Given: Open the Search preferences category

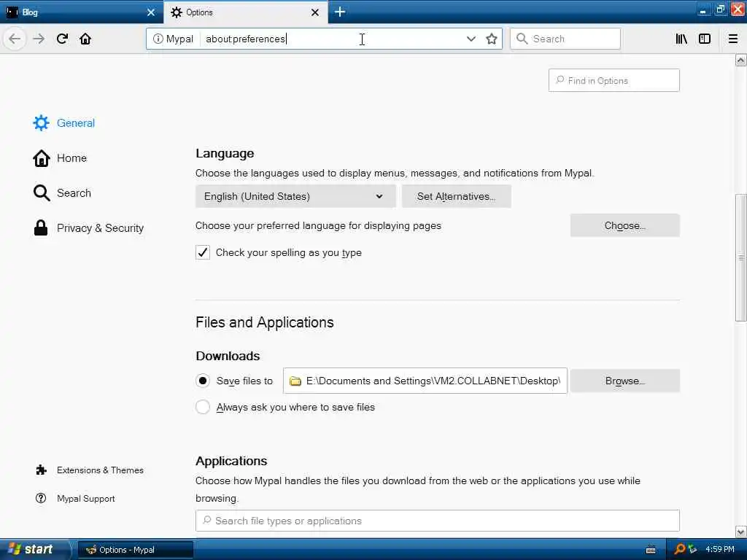Looking at the screenshot, I should [74, 192].
